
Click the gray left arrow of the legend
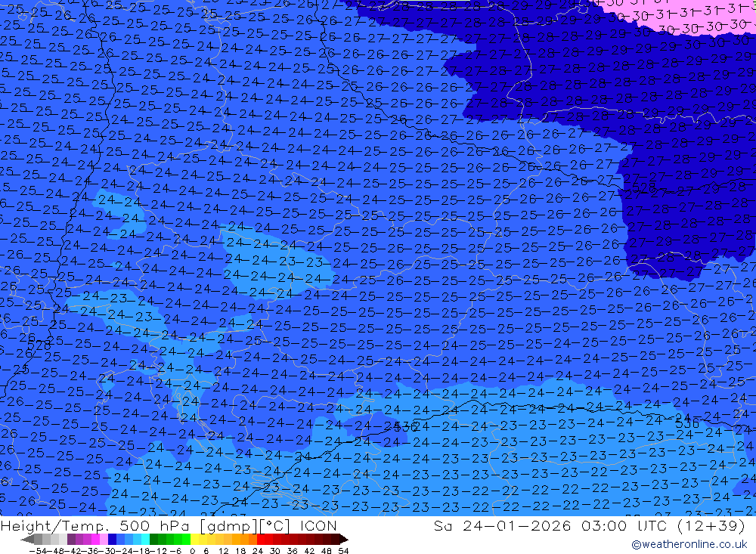point(27,539)
